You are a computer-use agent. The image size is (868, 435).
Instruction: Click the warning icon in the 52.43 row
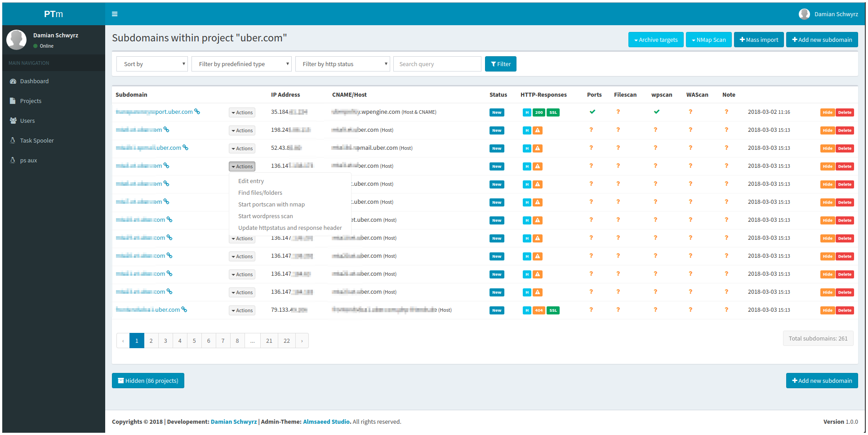[x=538, y=148]
